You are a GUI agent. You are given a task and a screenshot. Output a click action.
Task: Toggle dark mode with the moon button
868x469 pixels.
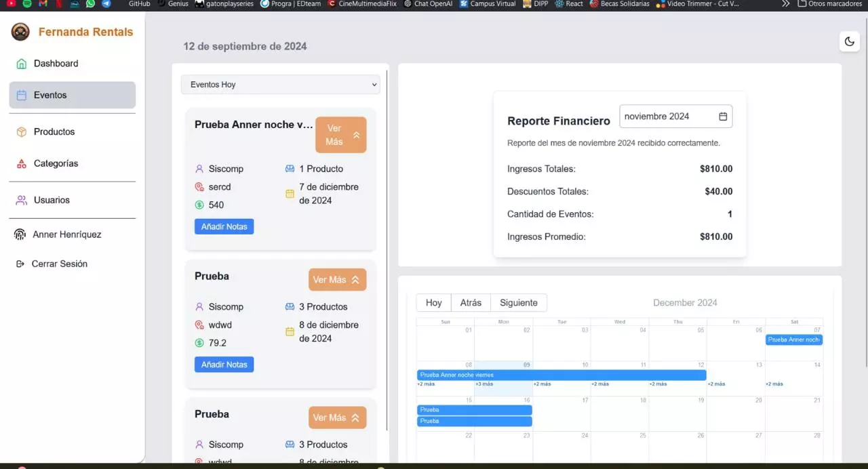coord(849,41)
